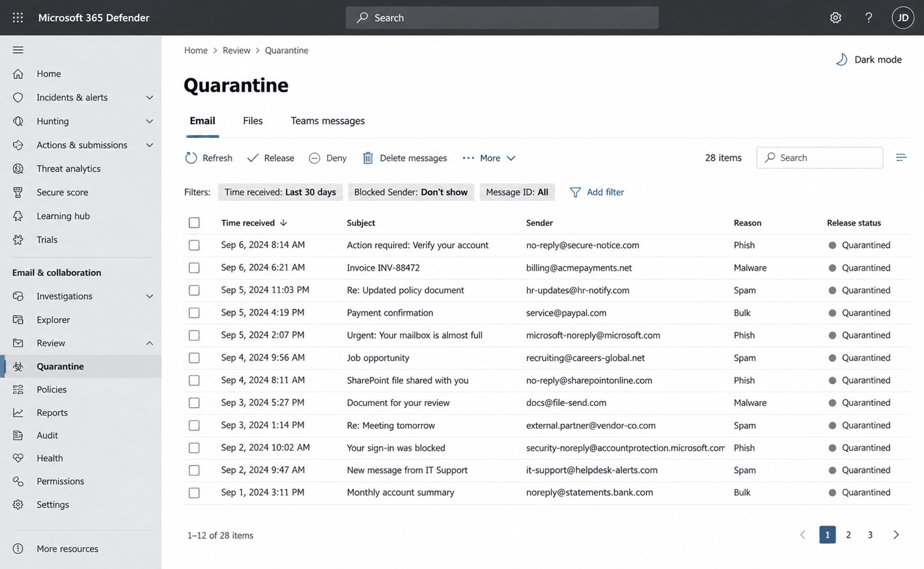Screen dimensions: 924x569
Task: Toggle Dark mode
Action: [x=869, y=59]
